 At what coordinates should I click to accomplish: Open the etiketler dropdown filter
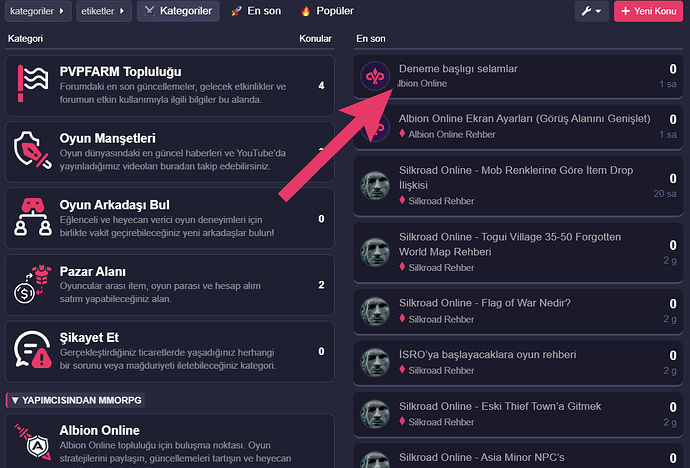(103, 11)
